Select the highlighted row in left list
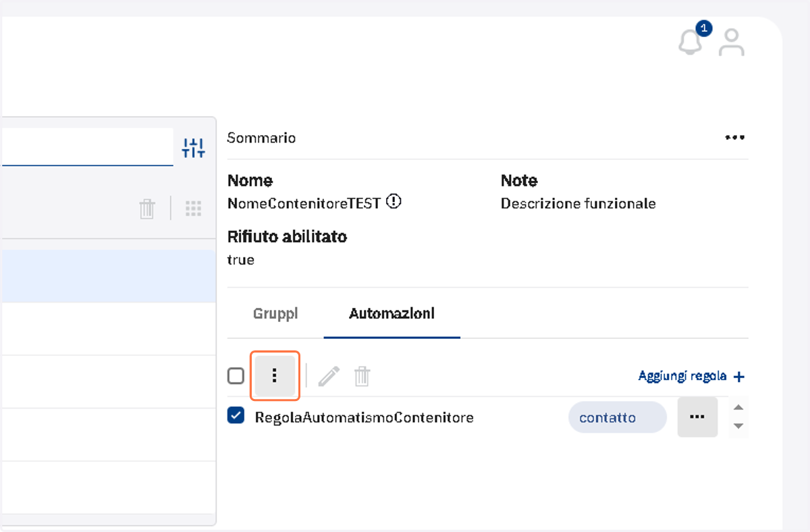This screenshot has width=810, height=532. click(108, 276)
